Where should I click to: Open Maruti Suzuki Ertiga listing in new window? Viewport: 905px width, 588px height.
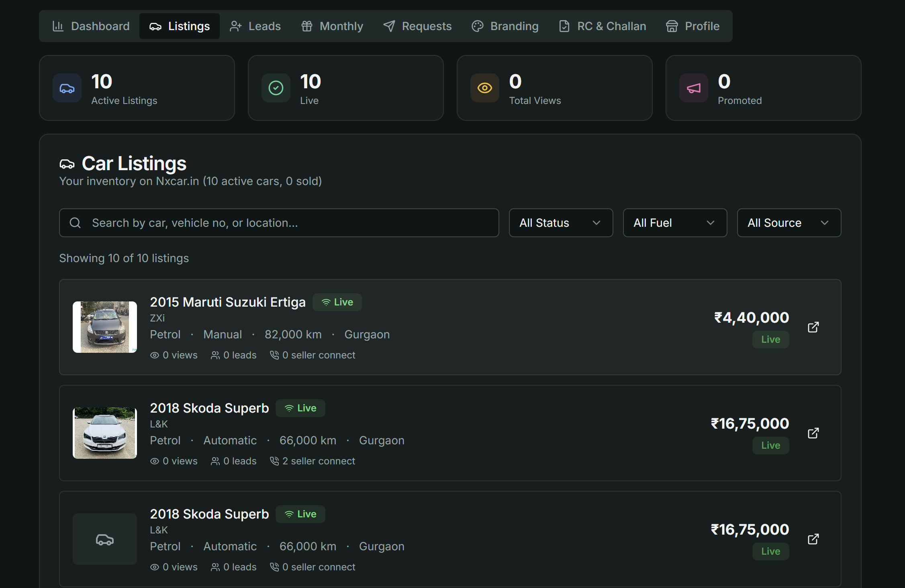click(x=813, y=327)
